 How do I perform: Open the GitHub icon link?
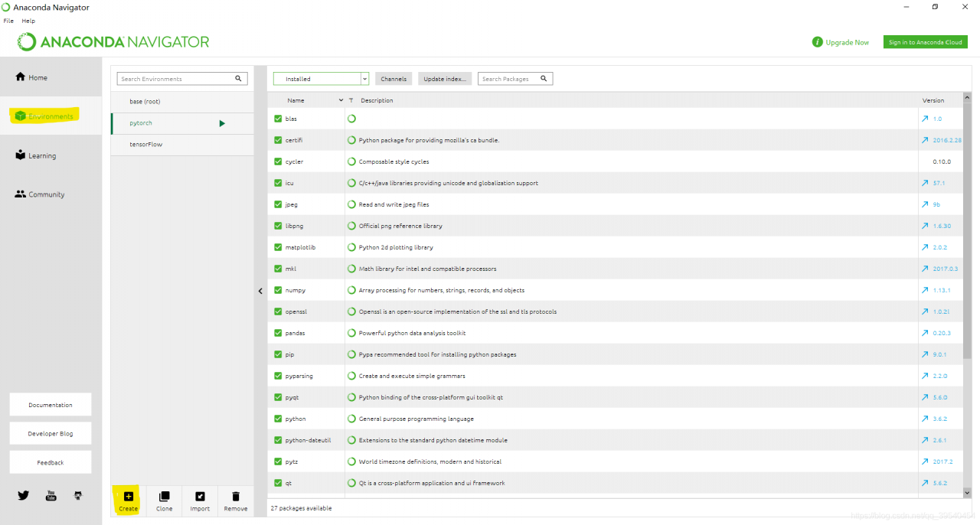[78, 495]
